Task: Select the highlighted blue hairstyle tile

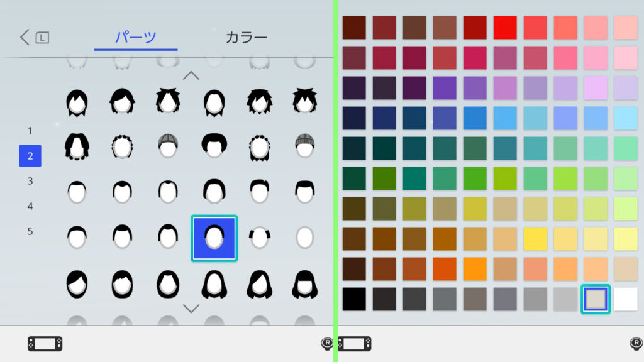Action: click(x=214, y=238)
